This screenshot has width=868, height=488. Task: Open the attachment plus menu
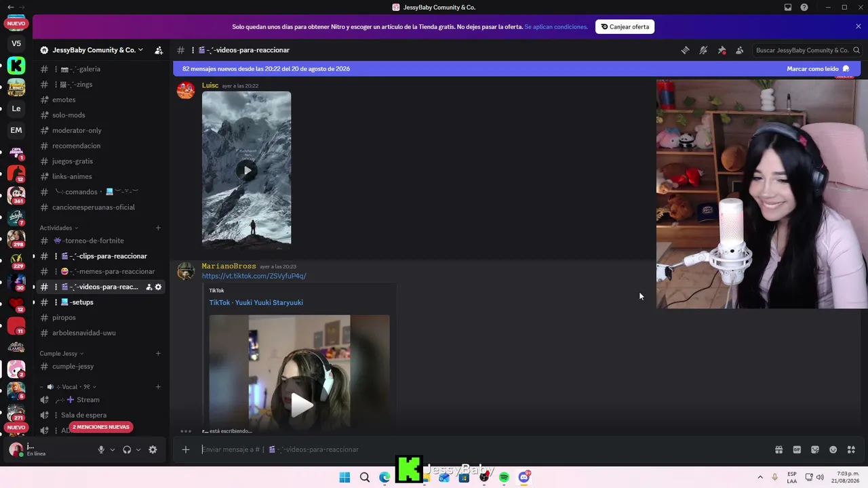tap(186, 449)
